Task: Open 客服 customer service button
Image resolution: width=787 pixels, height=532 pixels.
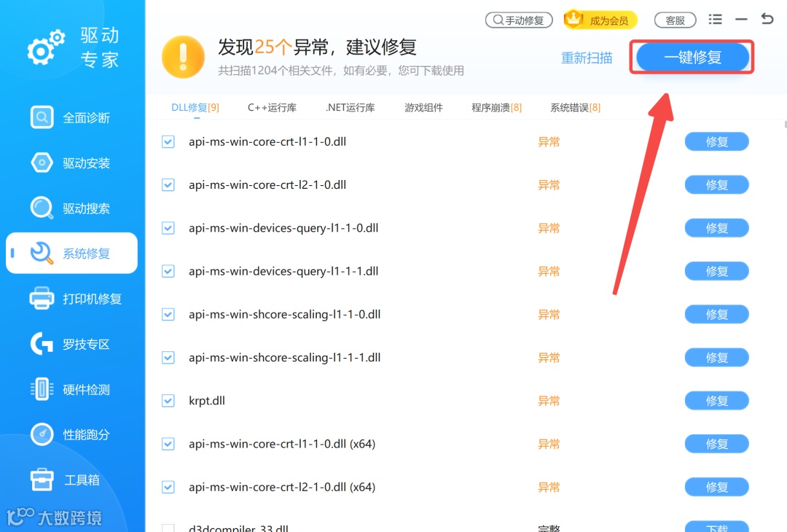Action: 675,20
